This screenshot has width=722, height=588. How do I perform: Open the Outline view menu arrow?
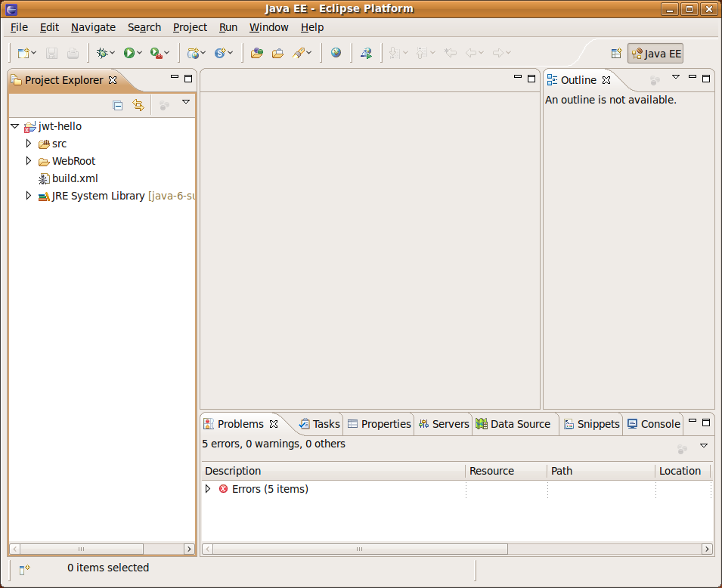675,77
